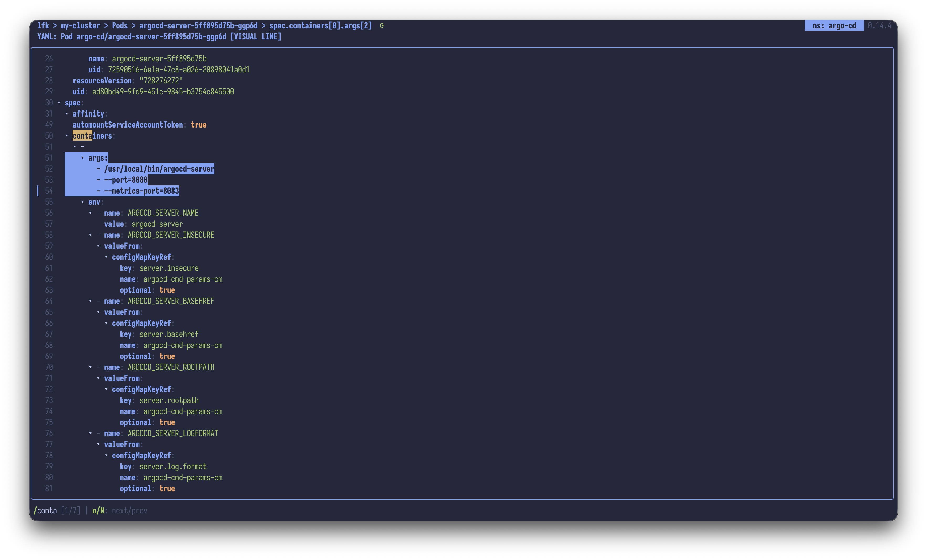Click the refresh indicator icon after the breadcrumb

click(382, 25)
